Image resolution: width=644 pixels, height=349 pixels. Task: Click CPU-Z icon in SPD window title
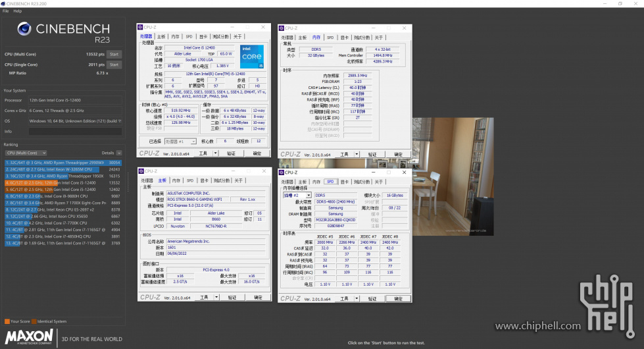(x=282, y=173)
